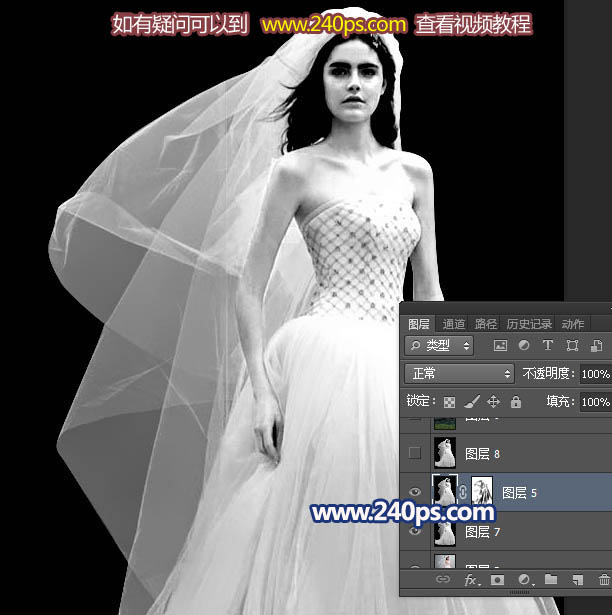Screen dimensions: 612x615
Task: Click the lock position move icon
Action: [494, 402]
